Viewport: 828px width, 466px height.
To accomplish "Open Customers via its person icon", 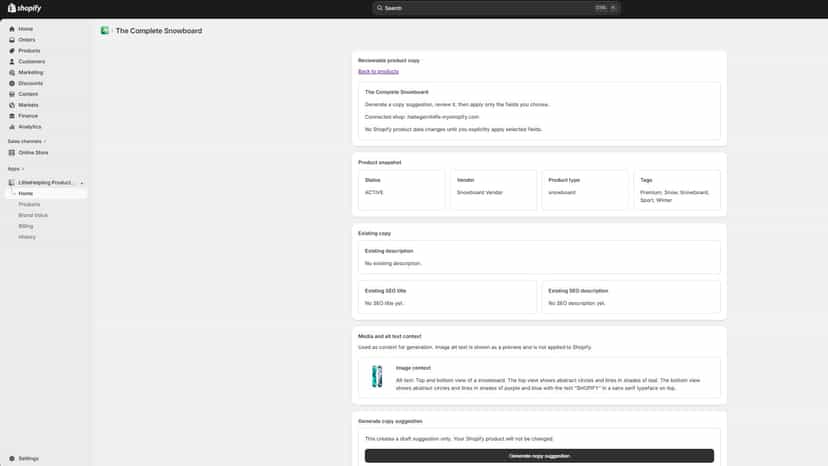I will point(12,61).
